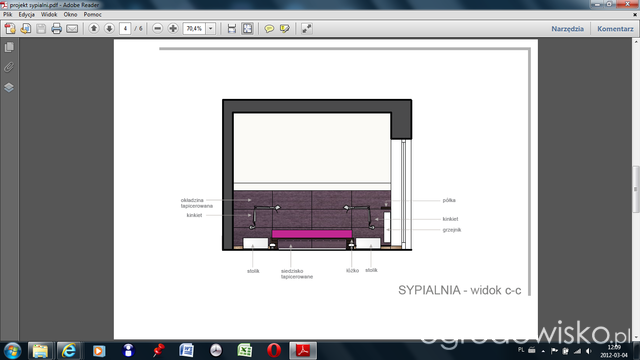Send file by email icon
Screen dimensions: 640x360
pyautogui.click(x=72, y=29)
